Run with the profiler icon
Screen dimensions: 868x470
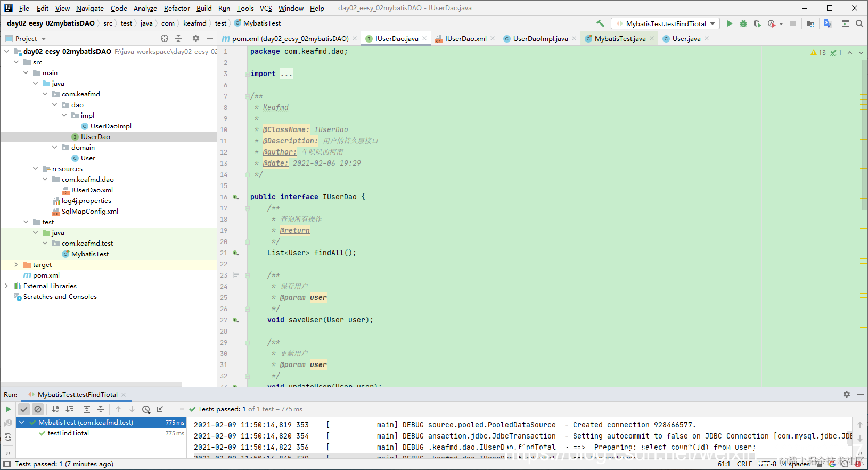(x=772, y=23)
